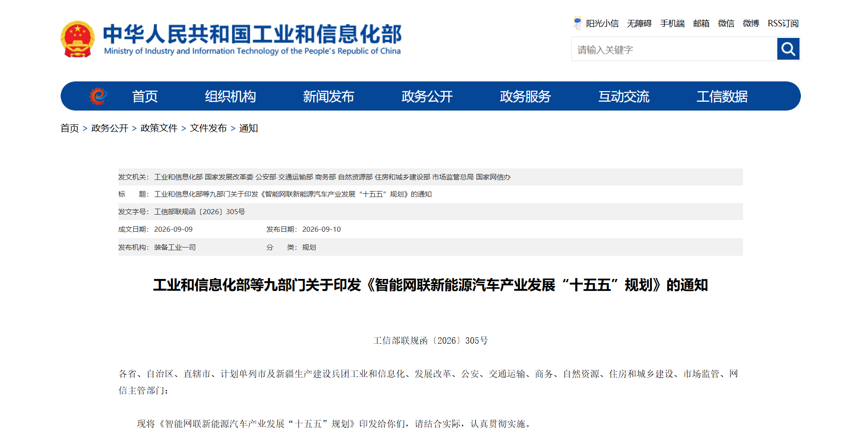Click the national emblem logo
The width and height of the screenshot is (868, 445).
click(78, 39)
